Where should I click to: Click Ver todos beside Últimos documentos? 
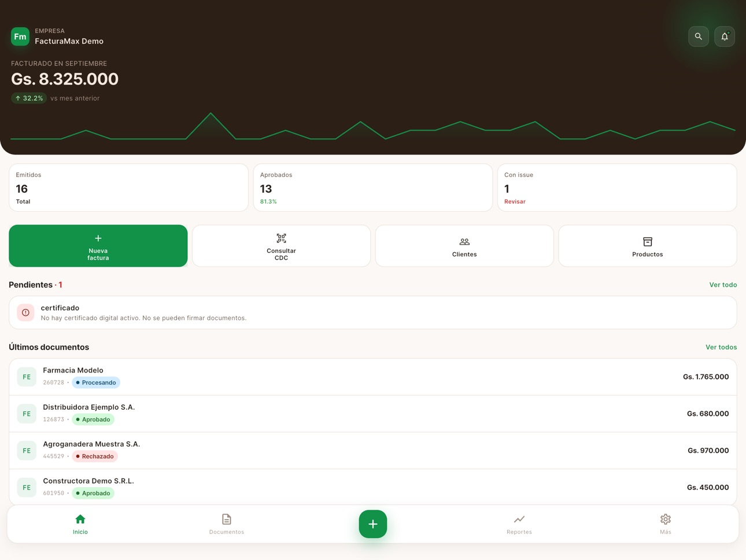[x=721, y=347]
